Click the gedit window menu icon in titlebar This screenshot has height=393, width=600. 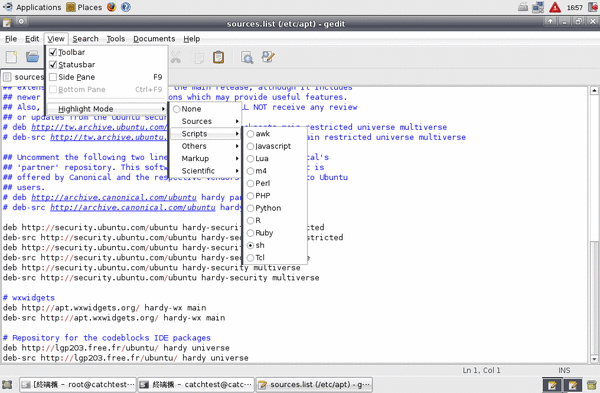pos(7,23)
